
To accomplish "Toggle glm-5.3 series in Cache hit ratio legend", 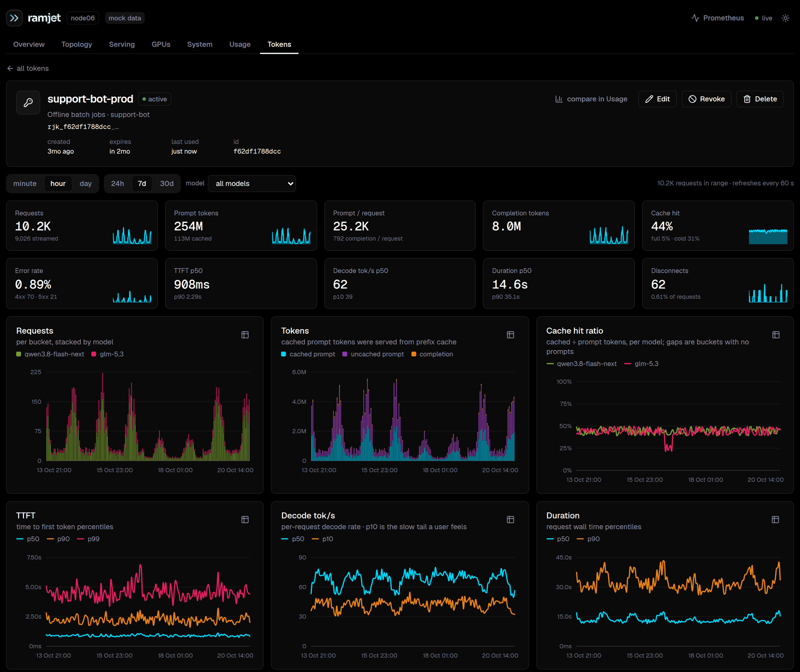I will click(641, 364).
